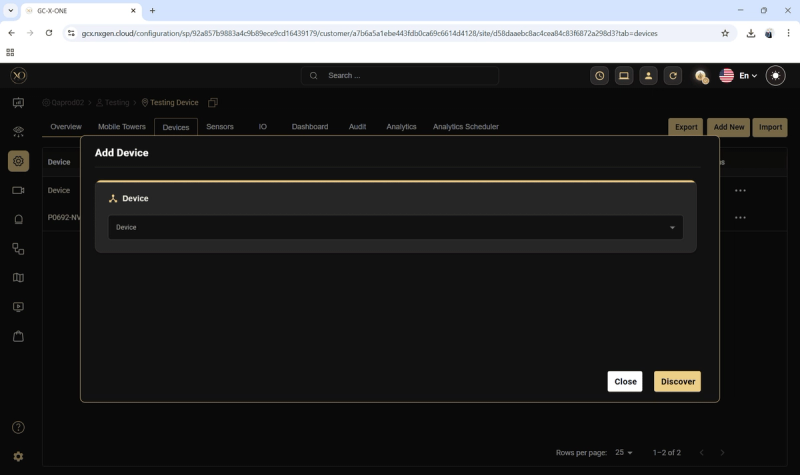Viewport: 800px width, 475px height.
Task: View site information icon in address bar
Action: click(x=71, y=33)
